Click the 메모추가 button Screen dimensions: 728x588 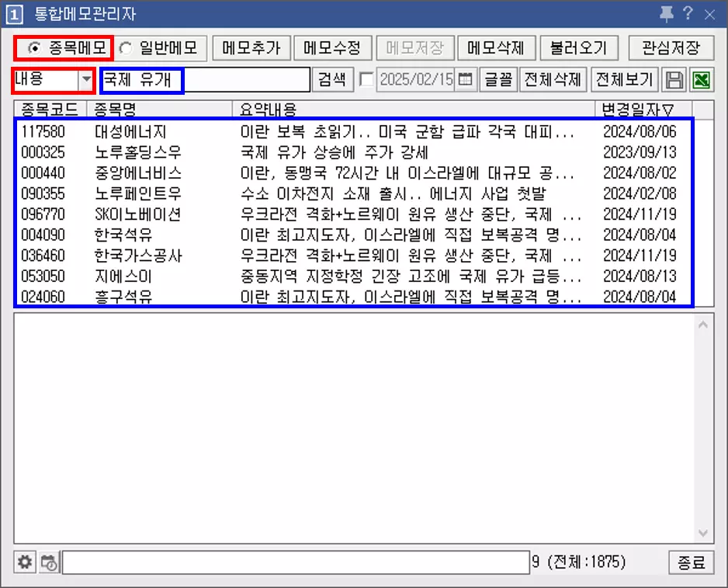(251, 48)
